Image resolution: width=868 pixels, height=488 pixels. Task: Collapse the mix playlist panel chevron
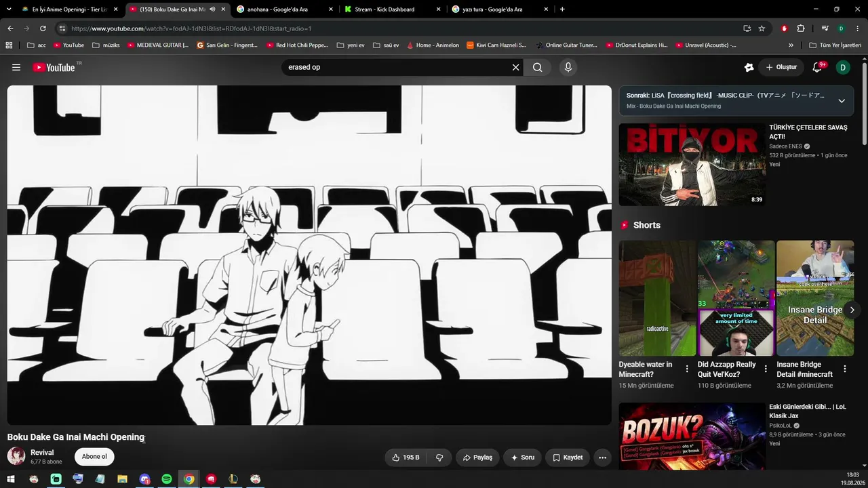(x=842, y=101)
